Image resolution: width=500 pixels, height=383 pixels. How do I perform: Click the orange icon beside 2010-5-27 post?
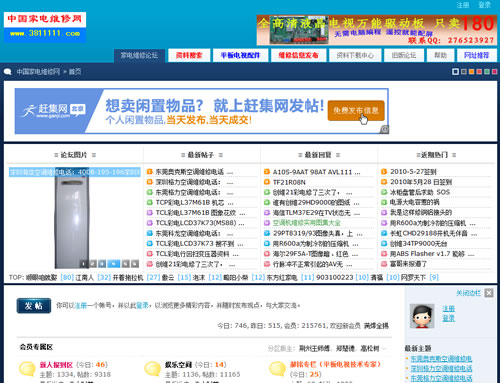click(384, 172)
